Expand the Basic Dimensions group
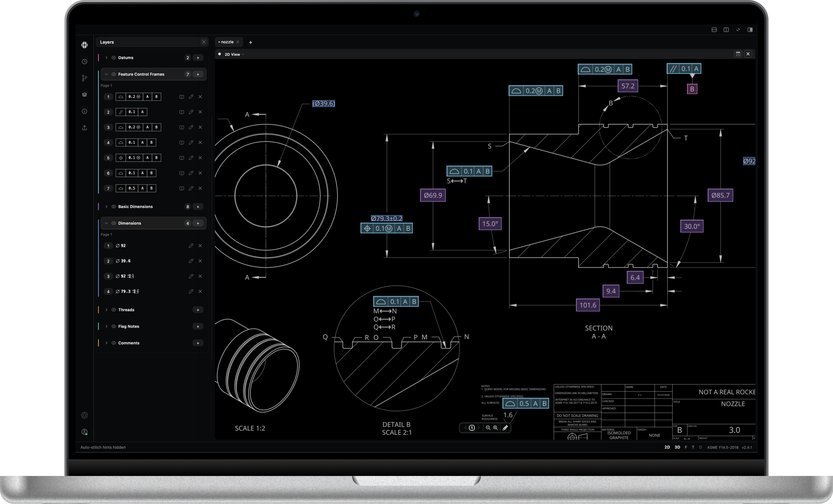The image size is (833, 504). (x=106, y=206)
